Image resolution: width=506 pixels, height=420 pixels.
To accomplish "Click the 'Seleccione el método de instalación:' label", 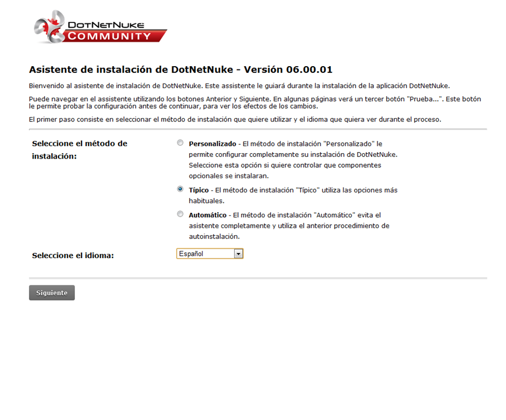I will pyautogui.click(x=80, y=150).
